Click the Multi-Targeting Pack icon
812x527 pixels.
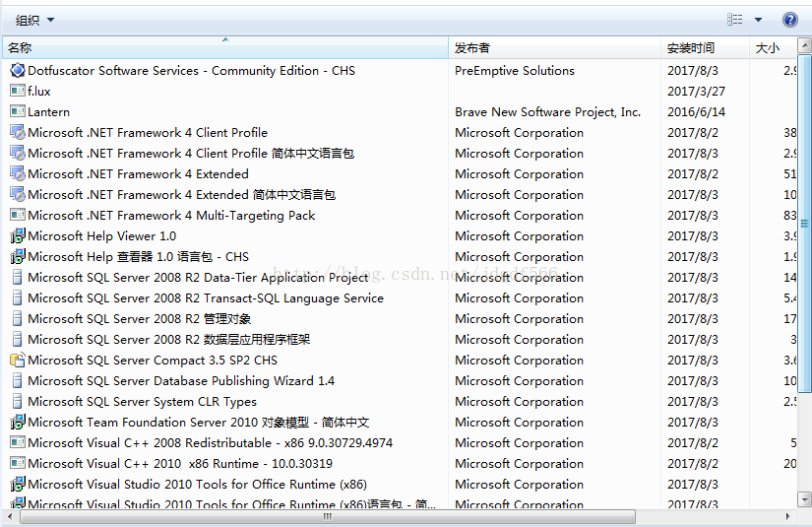tap(18, 215)
